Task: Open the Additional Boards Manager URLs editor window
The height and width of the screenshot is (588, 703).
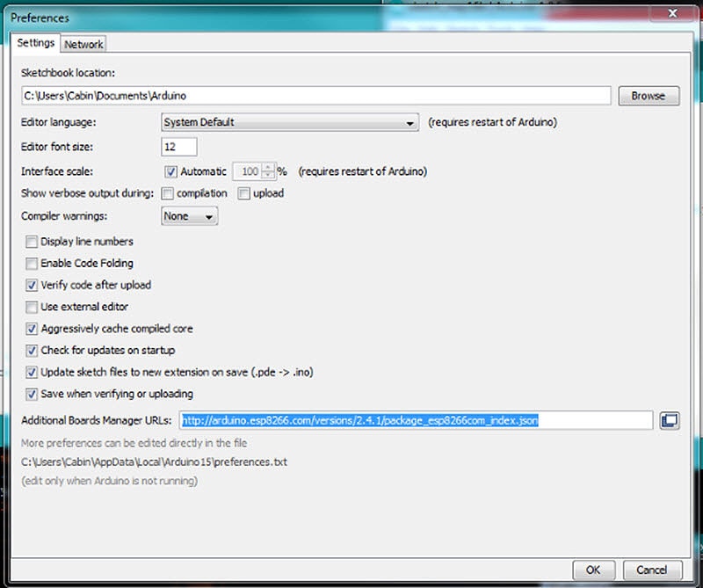Action: pyautogui.click(x=668, y=420)
